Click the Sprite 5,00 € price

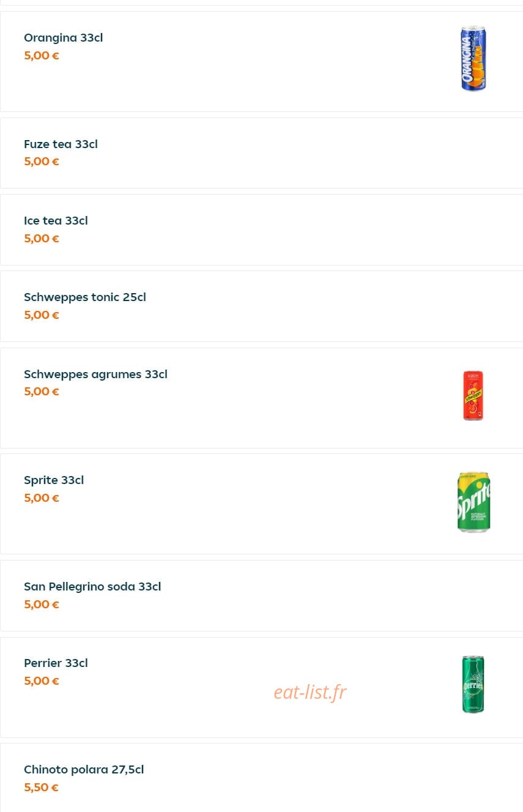click(x=42, y=498)
